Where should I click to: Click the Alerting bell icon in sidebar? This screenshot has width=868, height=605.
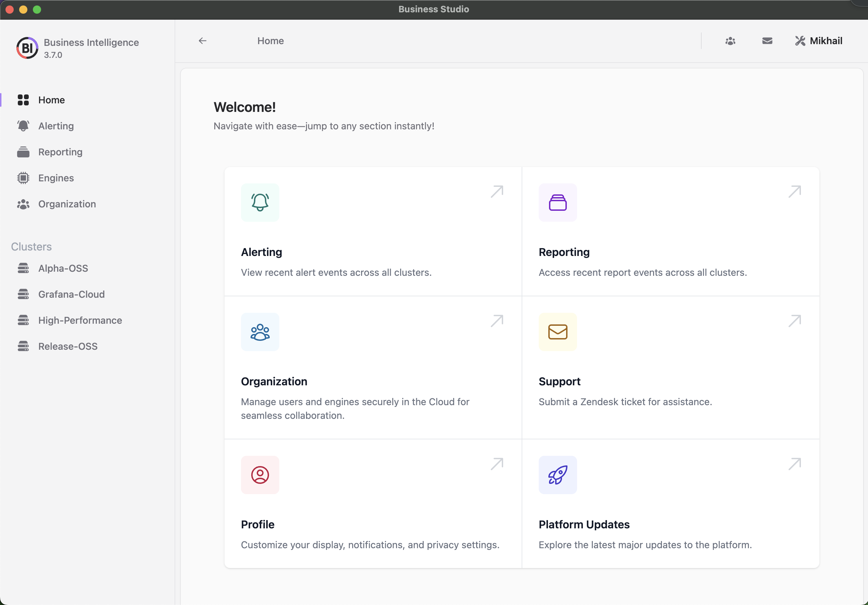[x=23, y=126]
